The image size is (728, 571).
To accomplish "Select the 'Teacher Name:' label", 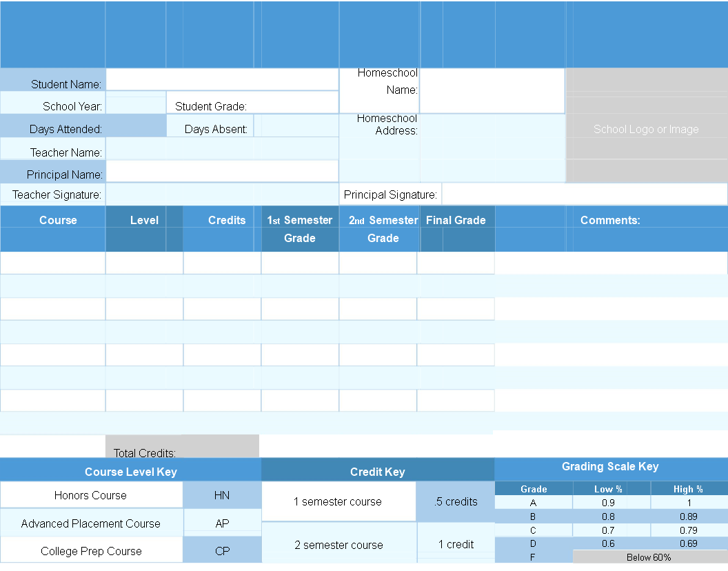I will [x=66, y=152].
